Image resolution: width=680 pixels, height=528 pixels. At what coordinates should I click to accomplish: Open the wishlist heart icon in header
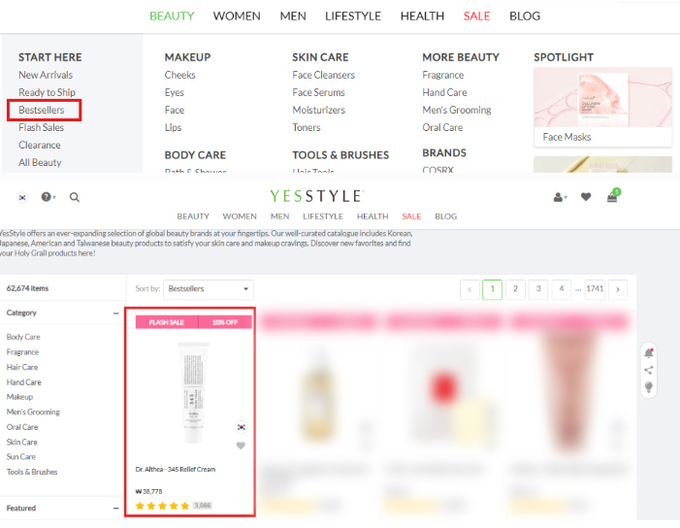coord(586,197)
